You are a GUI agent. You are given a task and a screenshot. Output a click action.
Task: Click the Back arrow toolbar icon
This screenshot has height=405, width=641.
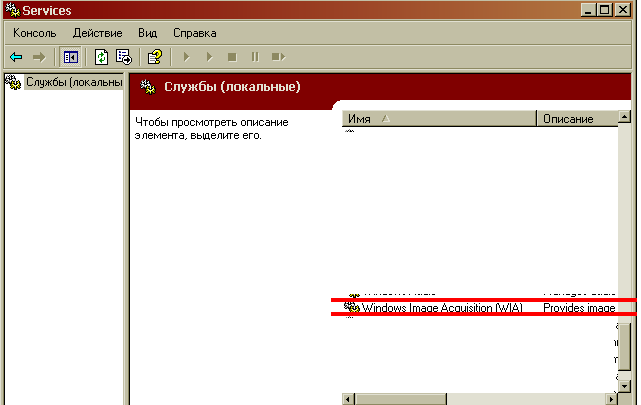16,57
